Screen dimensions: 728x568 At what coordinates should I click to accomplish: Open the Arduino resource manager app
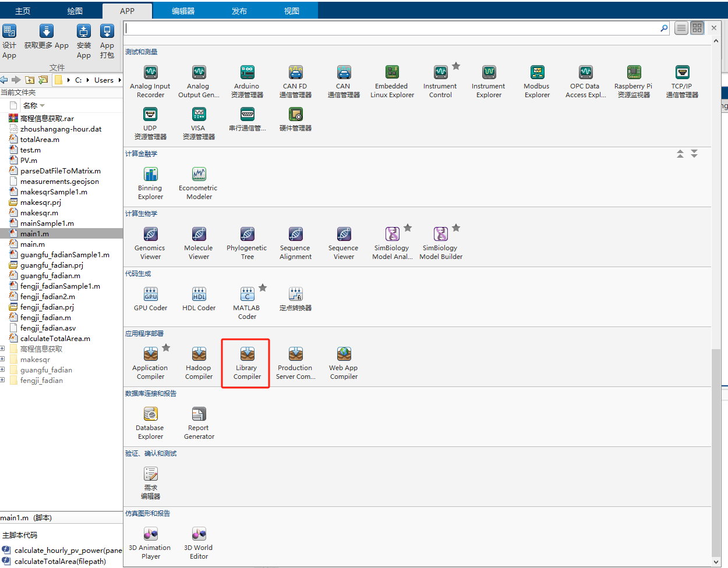pos(247,81)
